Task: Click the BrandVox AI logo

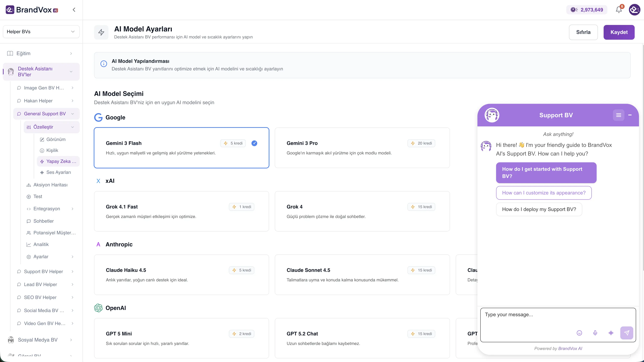Action: click(32, 10)
